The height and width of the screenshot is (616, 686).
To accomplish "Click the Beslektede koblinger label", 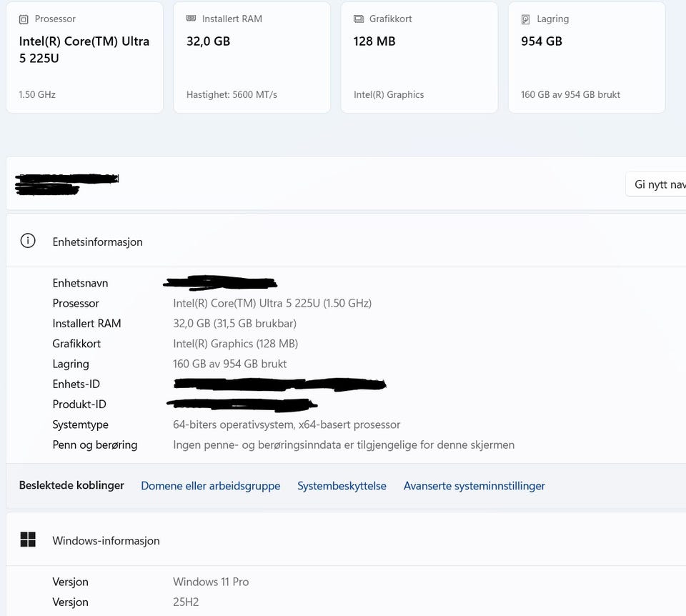I will point(71,485).
